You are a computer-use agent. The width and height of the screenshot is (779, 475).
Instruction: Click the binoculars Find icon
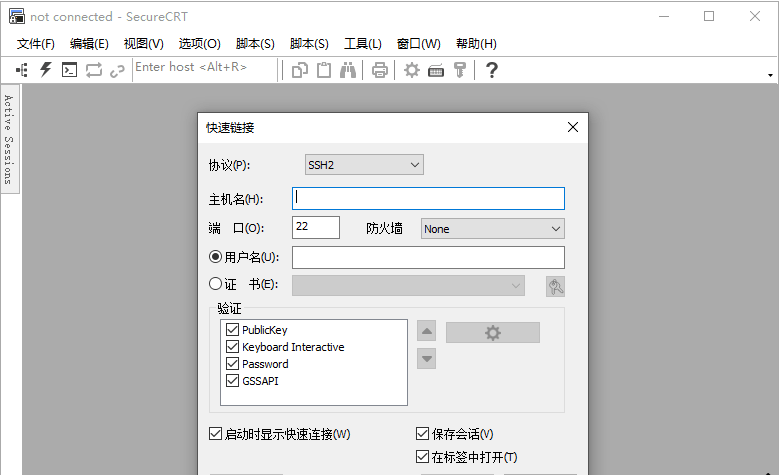tap(348, 69)
